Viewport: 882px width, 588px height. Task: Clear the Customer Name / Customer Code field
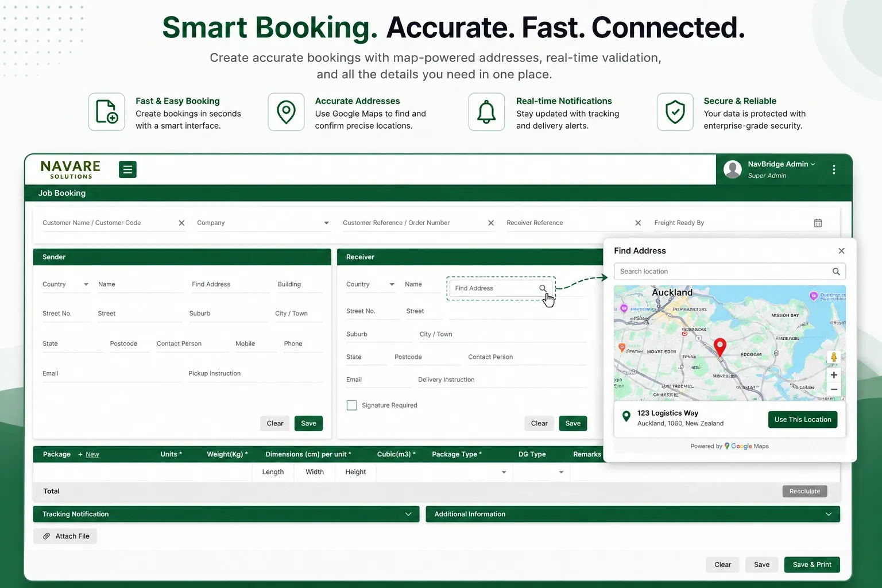coord(181,223)
